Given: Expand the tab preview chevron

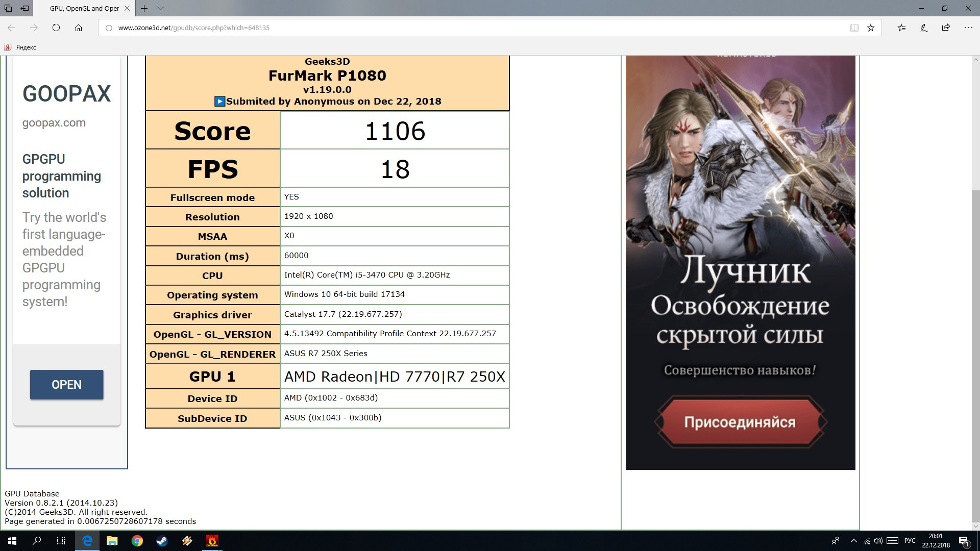Looking at the screenshot, I should pos(160,8).
